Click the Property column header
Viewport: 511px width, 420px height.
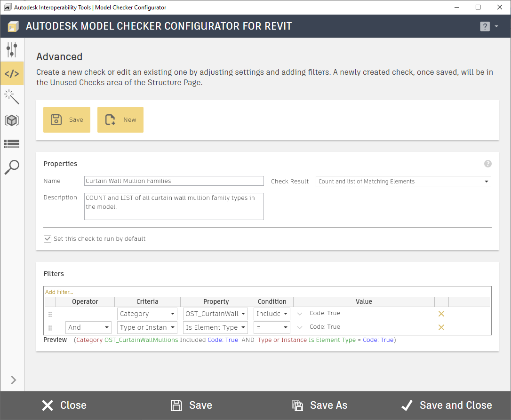pyautogui.click(x=216, y=302)
